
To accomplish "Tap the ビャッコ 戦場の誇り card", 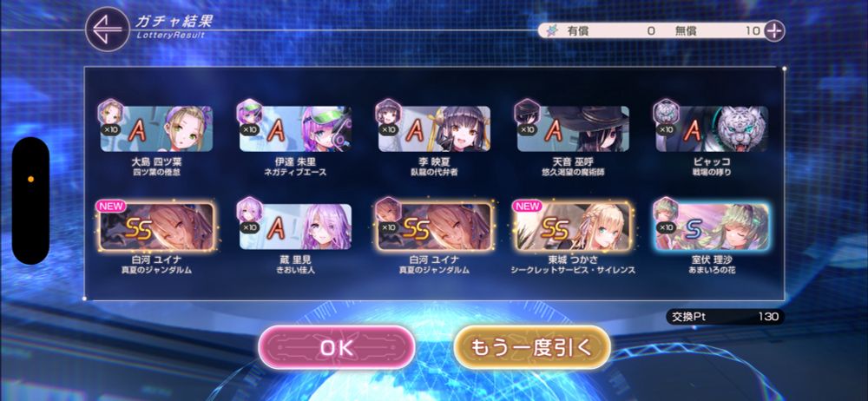I will 712,129.
